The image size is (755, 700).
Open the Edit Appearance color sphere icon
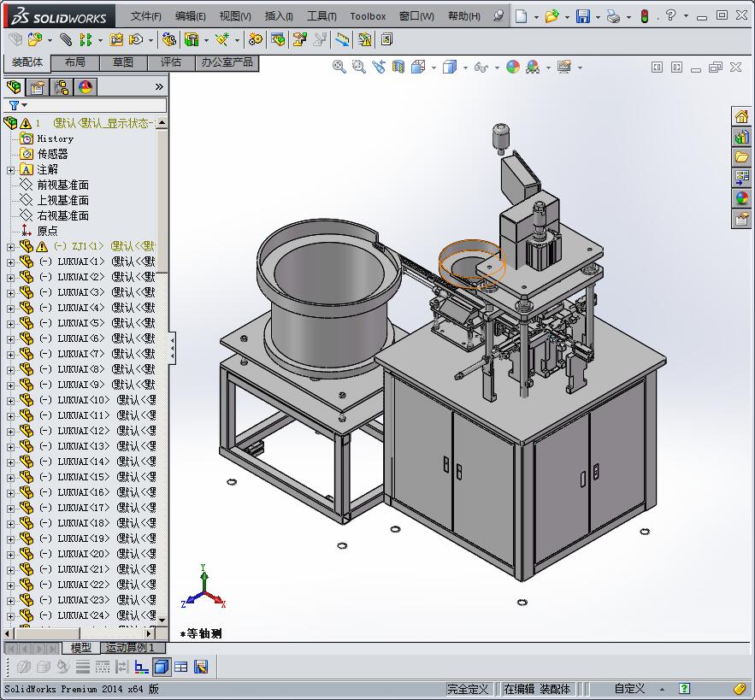click(x=512, y=67)
